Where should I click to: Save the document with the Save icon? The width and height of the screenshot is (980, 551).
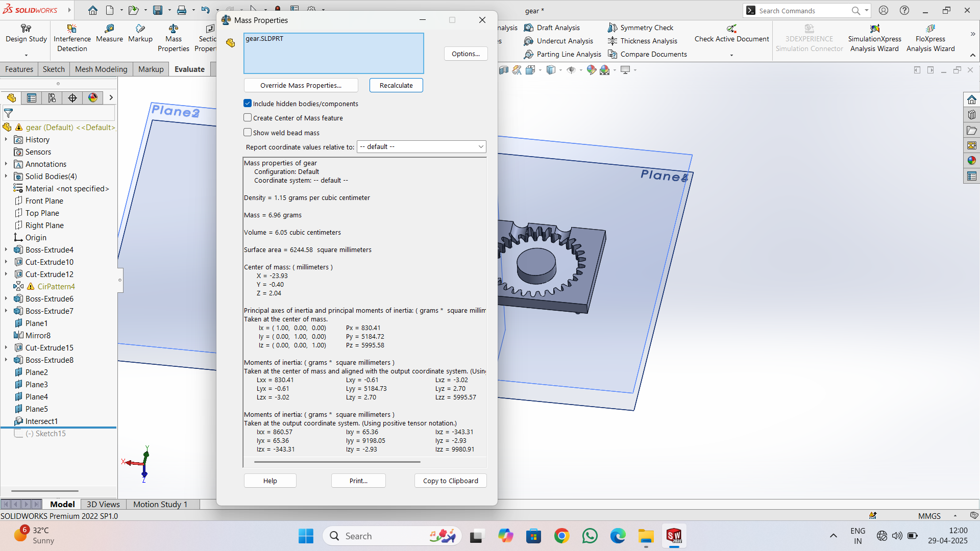click(x=158, y=10)
